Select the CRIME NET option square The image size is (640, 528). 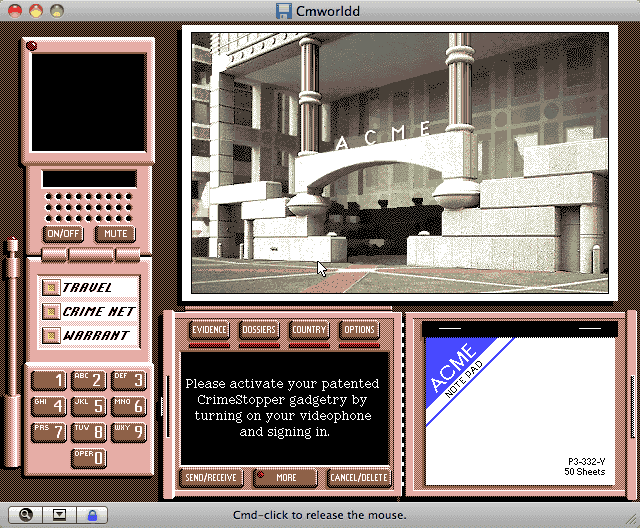[x=51, y=312]
